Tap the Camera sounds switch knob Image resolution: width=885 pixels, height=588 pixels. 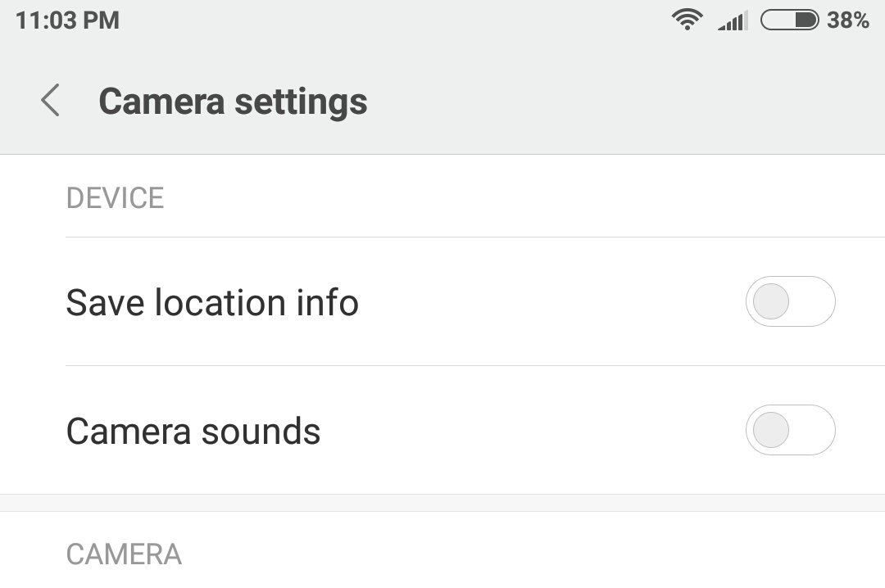point(771,430)
